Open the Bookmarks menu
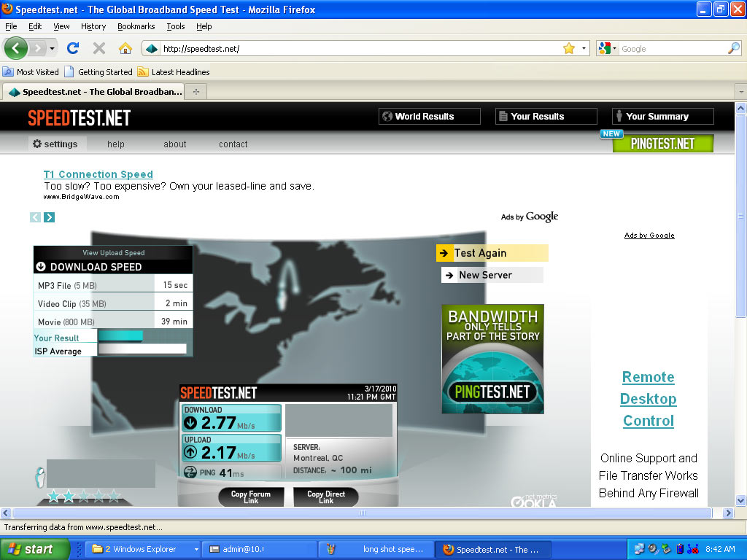This screenshot has height=560, width=747. (x=136, y=26)
